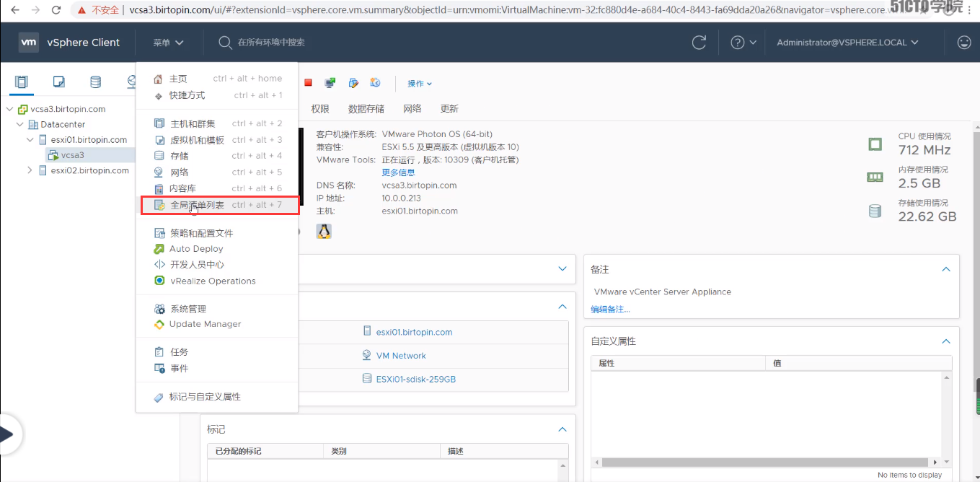The image size is (980, 482).
Task: Collapse the Datacenter tree node
Action: click(19, 125)
